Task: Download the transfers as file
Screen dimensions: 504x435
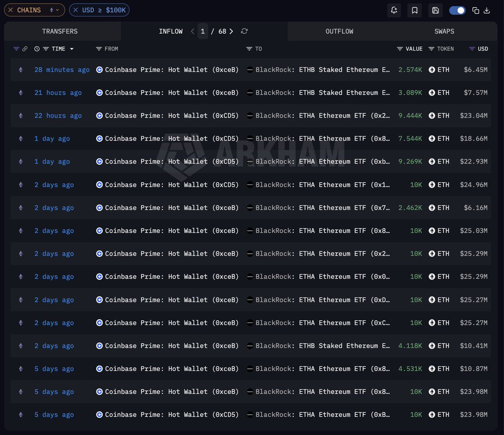Action: (x=487, y=11)
